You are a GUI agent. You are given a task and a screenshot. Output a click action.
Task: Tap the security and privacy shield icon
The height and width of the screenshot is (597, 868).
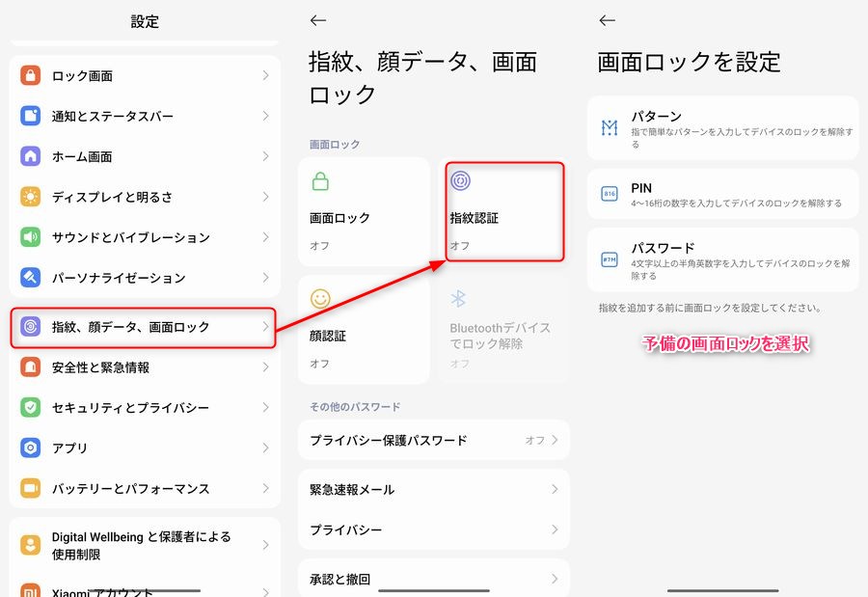pyautogui.click(x=31, y=408)
